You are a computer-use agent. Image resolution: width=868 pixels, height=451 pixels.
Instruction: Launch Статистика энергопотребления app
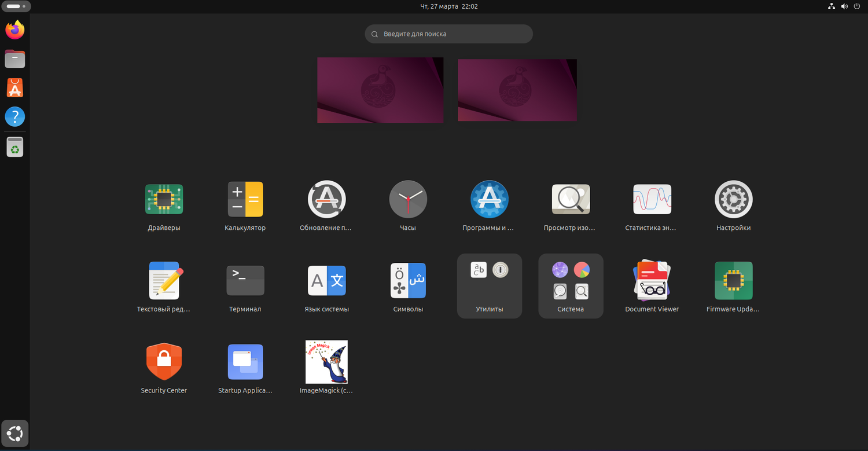(x=652, y=200)
